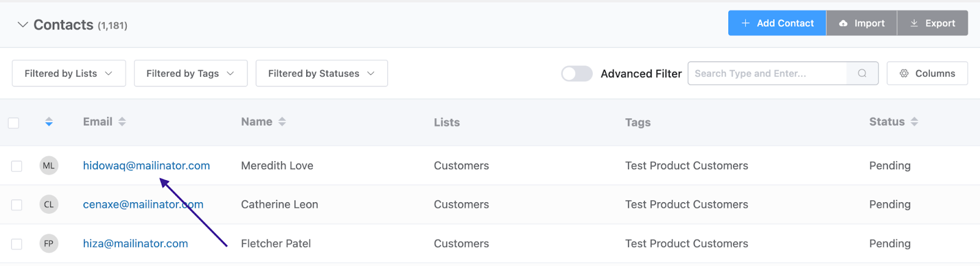Image resolution: width=980 pixels, height=266 pixels.
Task: Click the Export button
Action: point(932,23)
